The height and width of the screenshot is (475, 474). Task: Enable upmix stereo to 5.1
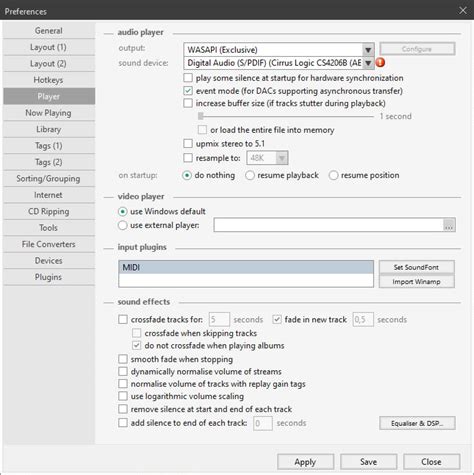coord(188,143)
